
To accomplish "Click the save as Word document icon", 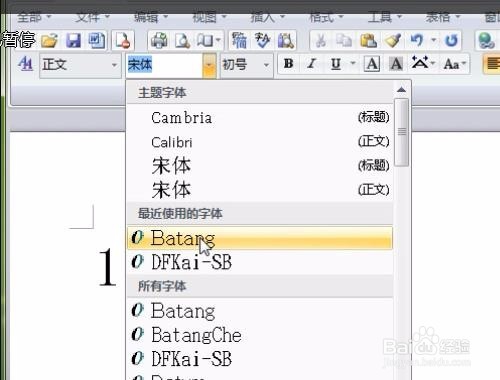I will point(97,41).
